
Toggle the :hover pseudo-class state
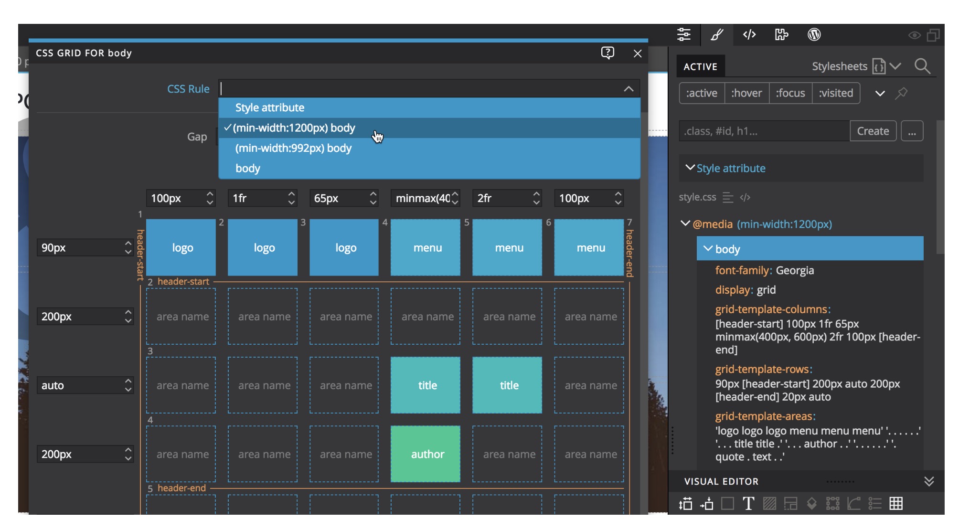746,93
